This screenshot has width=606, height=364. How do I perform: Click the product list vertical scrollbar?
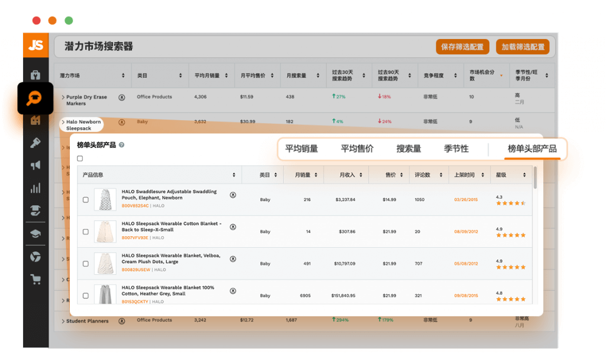pyautogui.click(x=535, y=178)
